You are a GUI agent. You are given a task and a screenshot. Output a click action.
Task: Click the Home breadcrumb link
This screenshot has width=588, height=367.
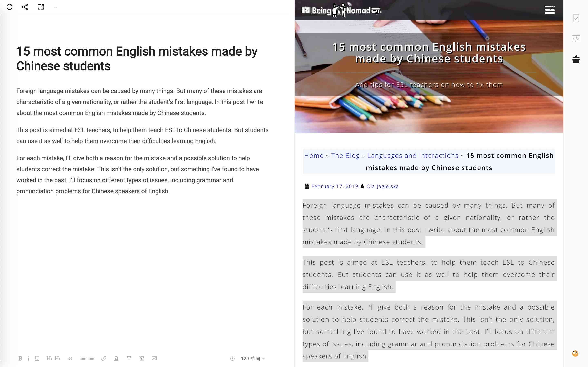pos(314,155)
